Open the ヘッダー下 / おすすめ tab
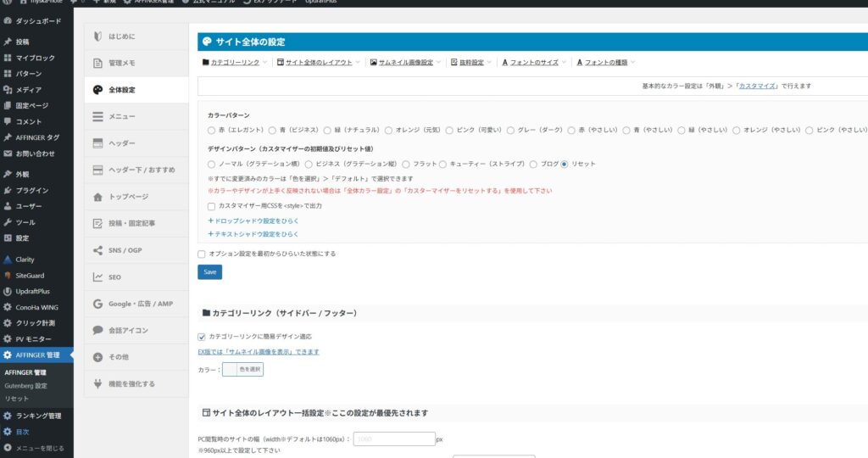The width and height of the screenshot is (868, 458). (136, 170)
